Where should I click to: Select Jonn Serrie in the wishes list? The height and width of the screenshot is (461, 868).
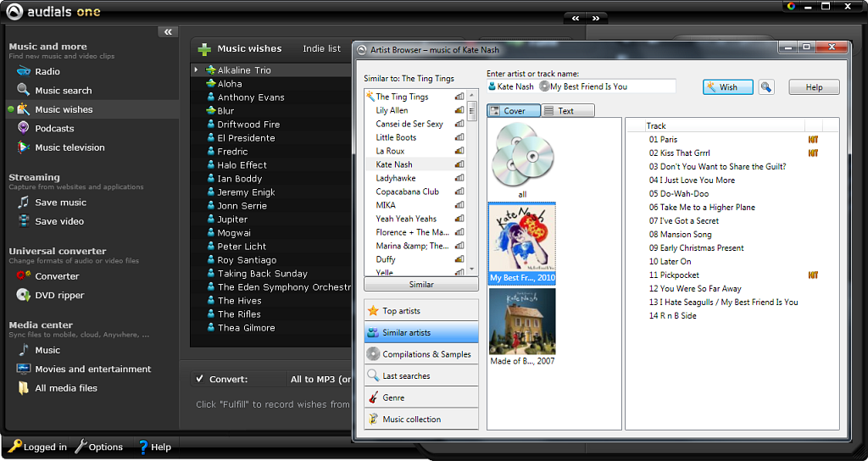(242, 205)
